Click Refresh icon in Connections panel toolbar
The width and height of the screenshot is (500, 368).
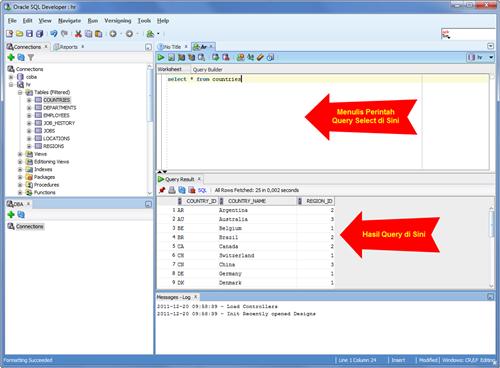21,57
